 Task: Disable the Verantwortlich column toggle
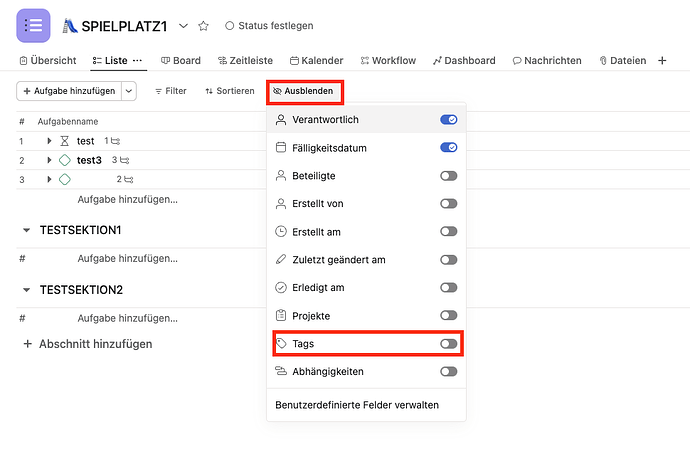coord(449,120)
